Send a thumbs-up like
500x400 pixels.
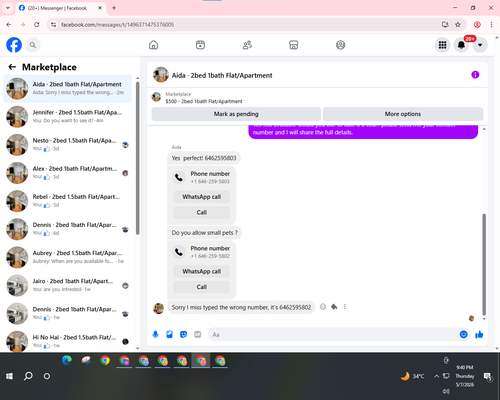tap(479, 334)
